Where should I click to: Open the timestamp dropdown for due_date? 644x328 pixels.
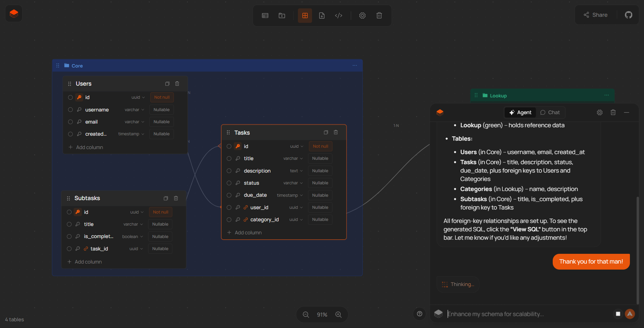289,195
